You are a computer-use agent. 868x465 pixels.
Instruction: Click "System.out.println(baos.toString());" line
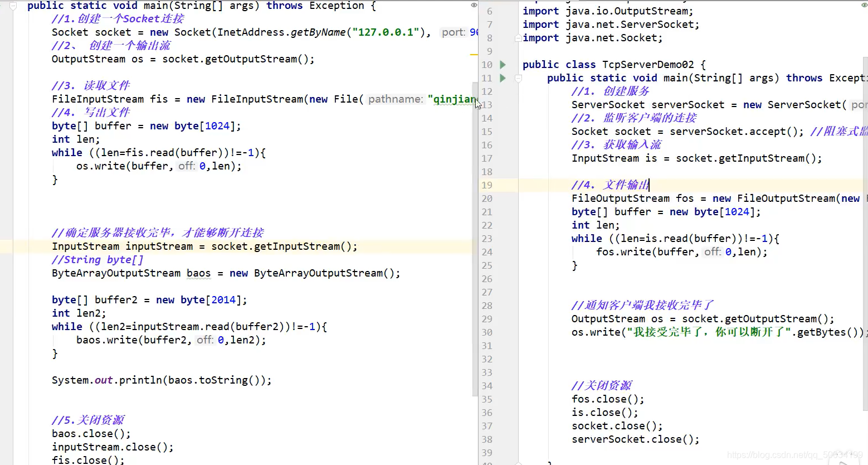162,380
